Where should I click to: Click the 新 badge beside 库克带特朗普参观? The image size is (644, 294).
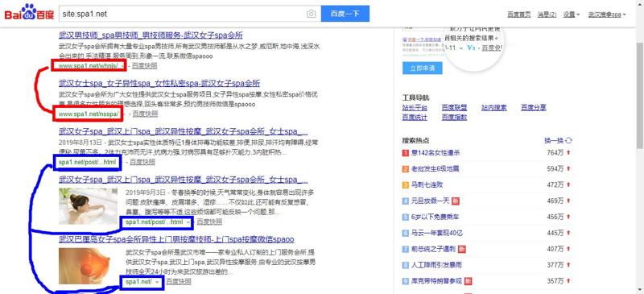click(469, 281)
